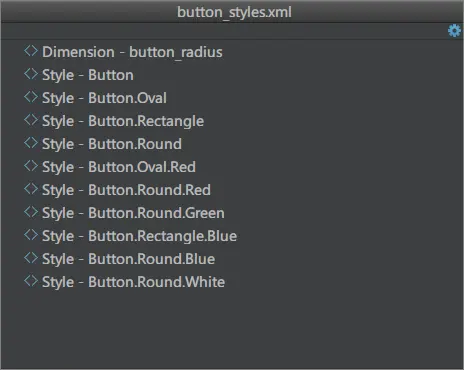Click the button_styles.xml title bar
Screen dimensions: 464x370
(x=232, y=12)
